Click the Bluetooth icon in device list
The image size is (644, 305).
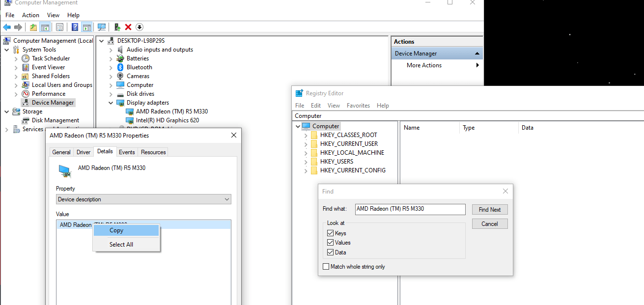(120, 67)
